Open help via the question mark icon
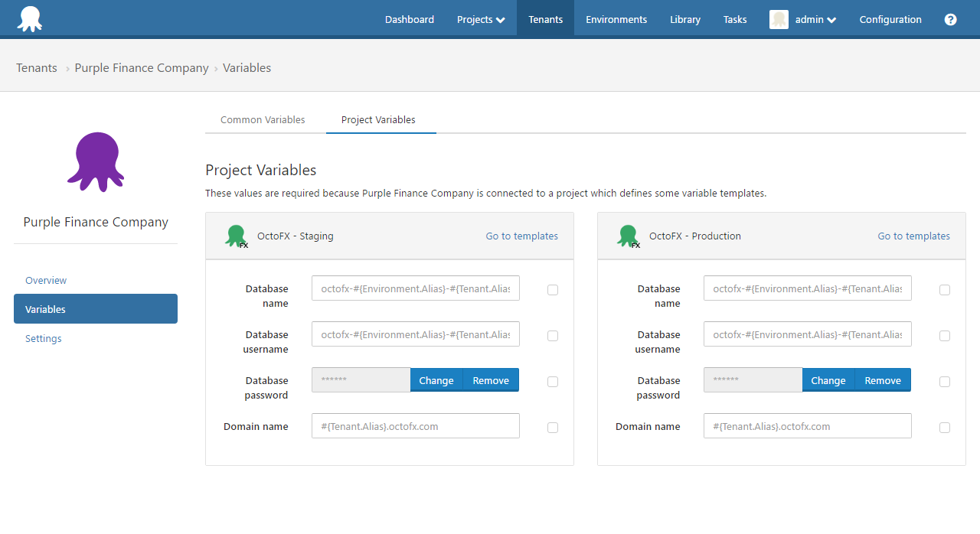The height and width of the screenshot is (534, 980). [x=950, y=19]
